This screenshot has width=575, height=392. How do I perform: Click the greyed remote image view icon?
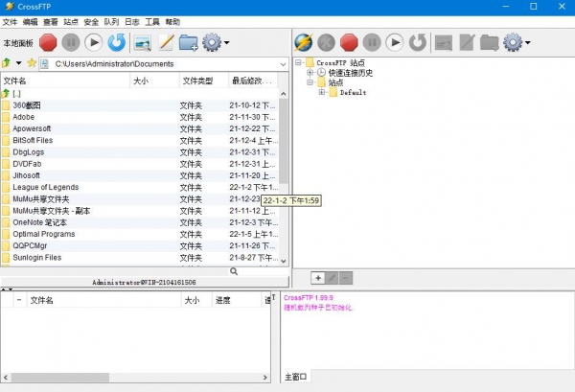click(444, 43)
